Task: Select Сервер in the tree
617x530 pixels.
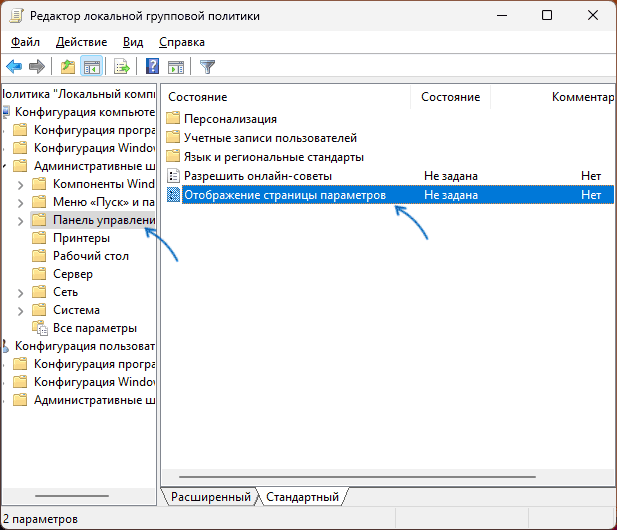Action: (73, 274)
